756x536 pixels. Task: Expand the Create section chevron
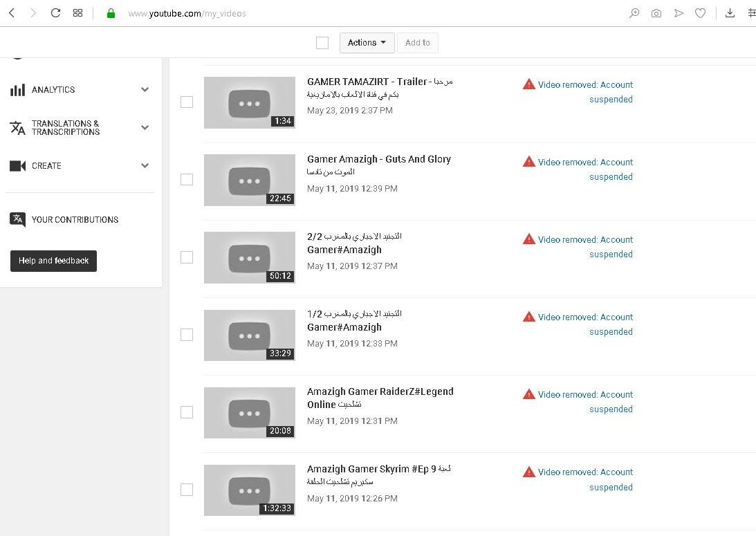coord(145,166)
